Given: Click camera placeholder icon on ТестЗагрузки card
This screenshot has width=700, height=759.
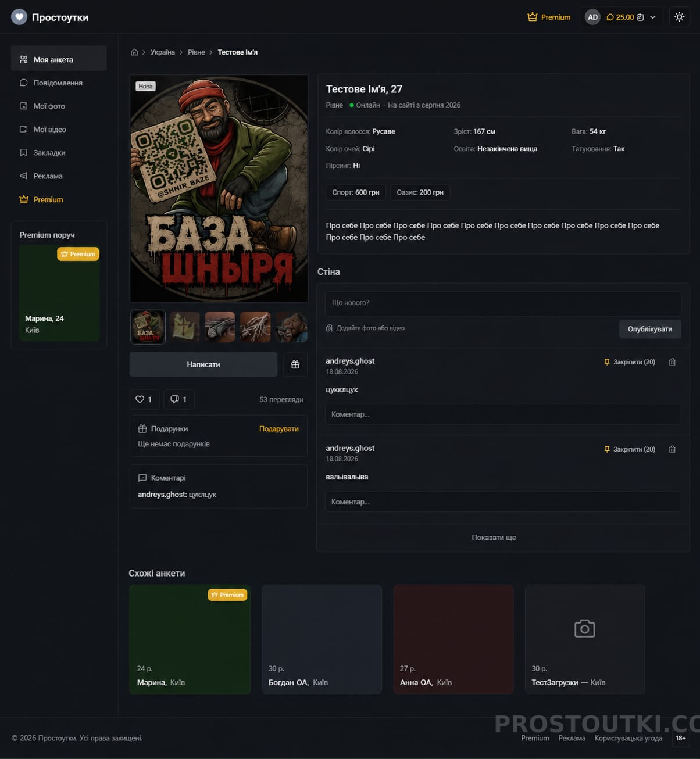Looking at the screenshot, I should 584,628.
